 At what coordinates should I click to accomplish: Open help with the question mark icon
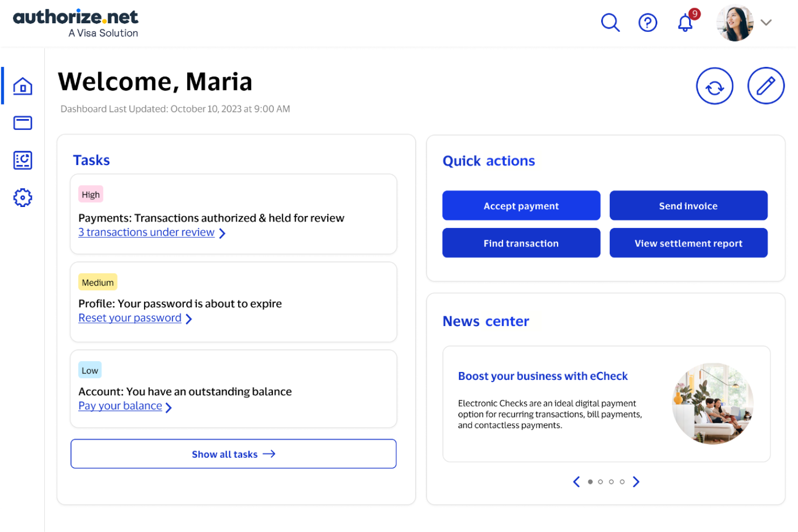pyautogui.click(x=648, y=23)
